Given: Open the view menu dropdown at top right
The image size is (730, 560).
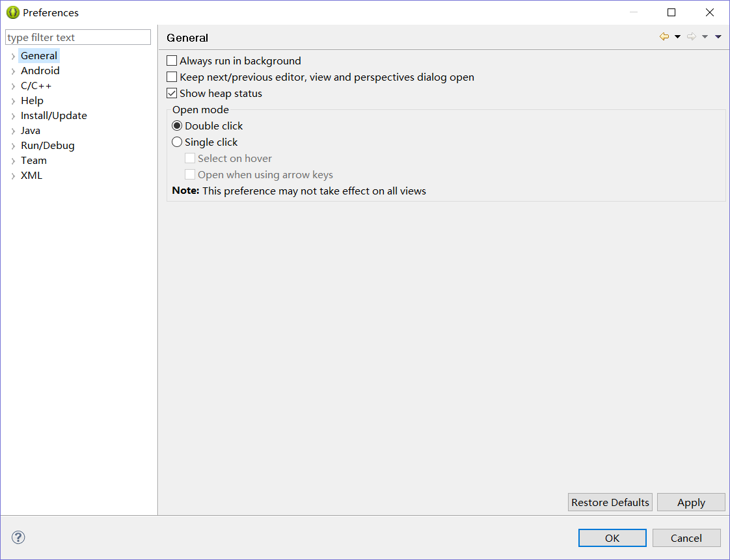Looking at the screenshot, I should (x=718, y=36).
